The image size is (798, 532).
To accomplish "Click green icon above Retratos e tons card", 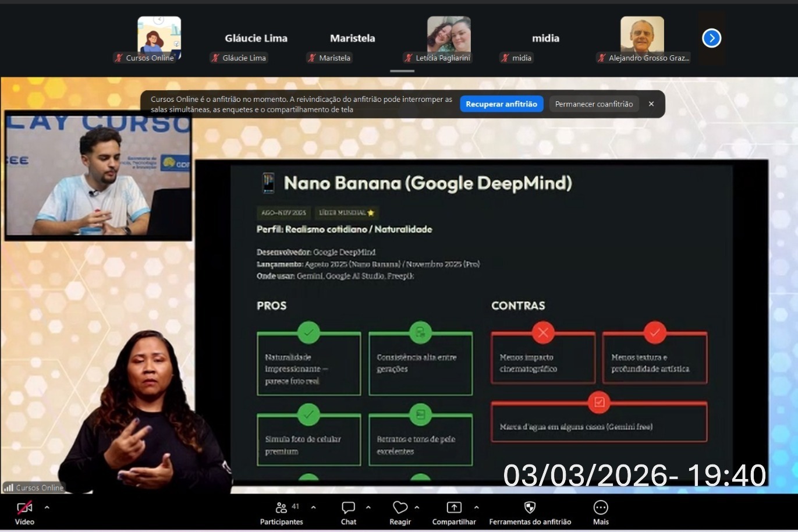I will pos(420,414).
